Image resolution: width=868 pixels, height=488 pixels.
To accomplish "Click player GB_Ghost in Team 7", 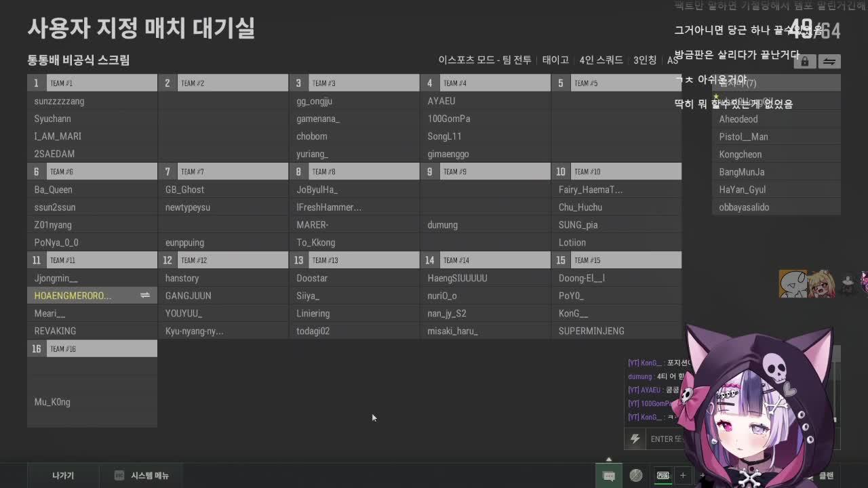I will pos(184,190).
